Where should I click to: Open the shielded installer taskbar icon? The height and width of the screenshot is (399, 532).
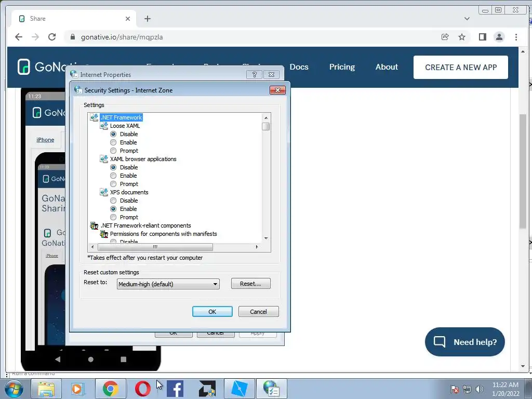[x=207, y=389]
